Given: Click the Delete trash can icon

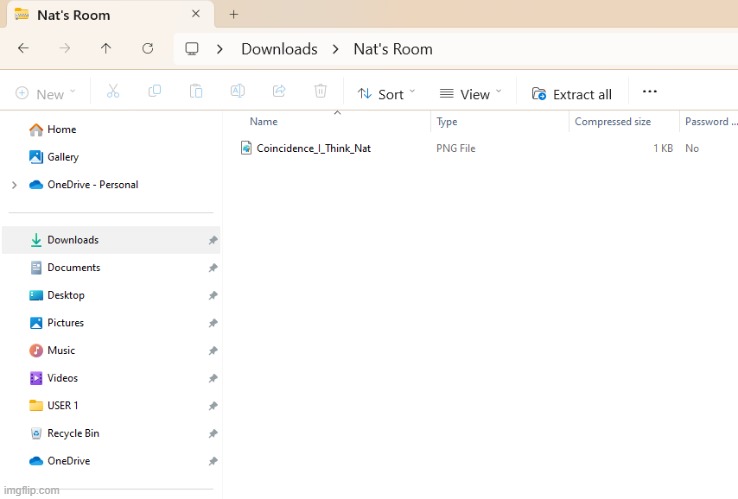Looking at the screenshot, I should point(321,91).
